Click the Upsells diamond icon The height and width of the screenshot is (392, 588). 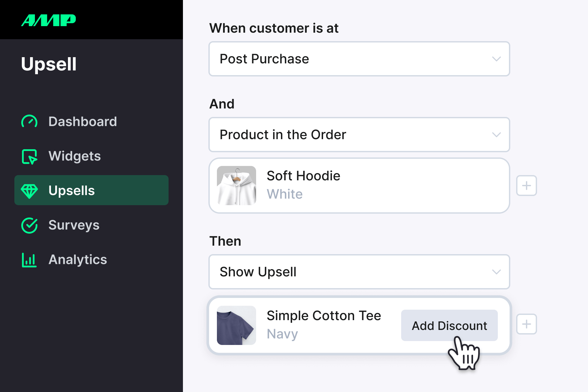point(30,190)
